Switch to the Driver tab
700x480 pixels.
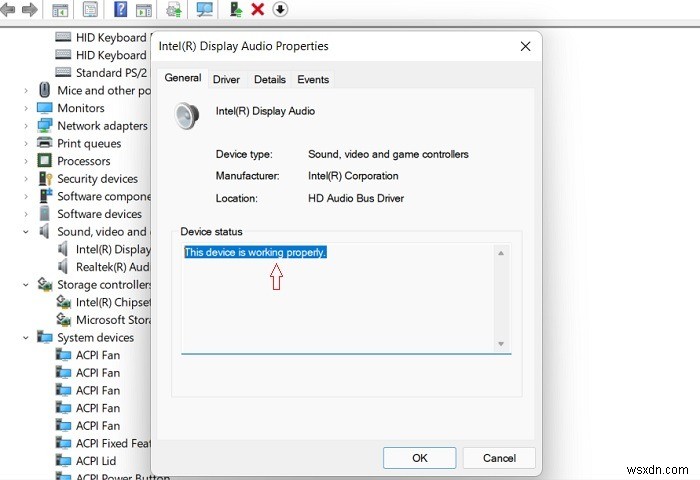click(x=226, y=79)
